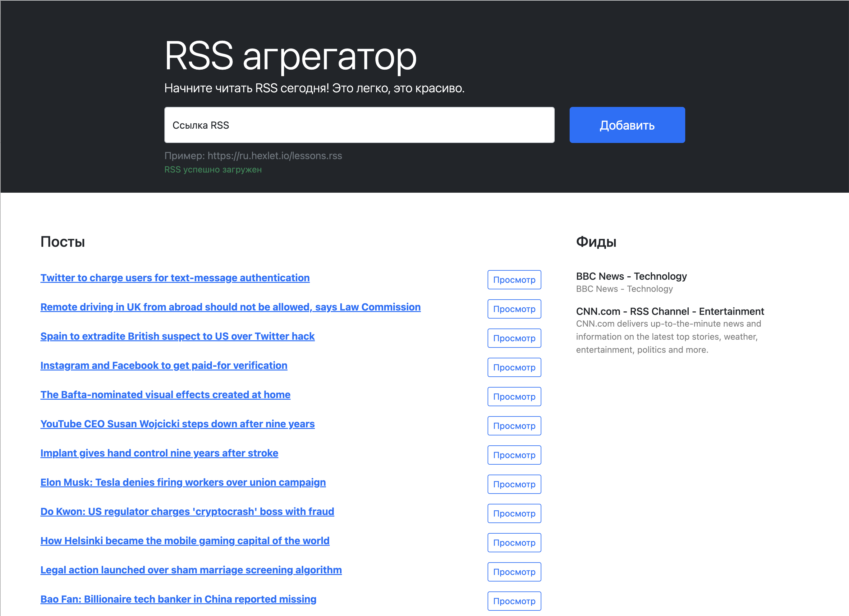The image size is (849, 616).
Task: Open the Twitter text-message authentication article
Action: click(x=174, y=278)
